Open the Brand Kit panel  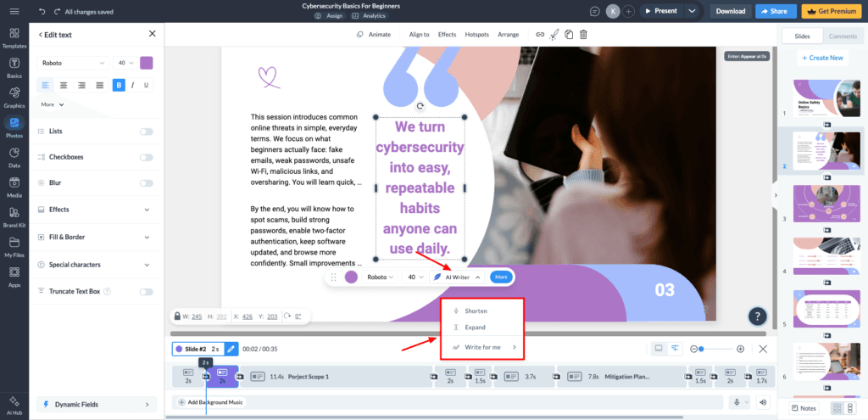tap(14, 217)
